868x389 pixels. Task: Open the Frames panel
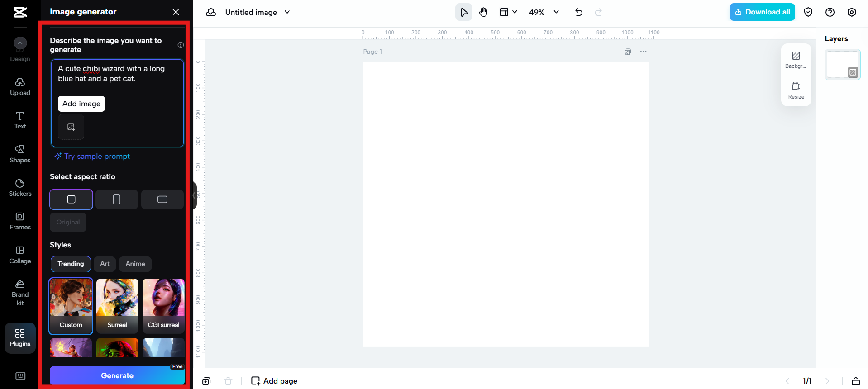pyautogui.click(x=20, y=221)
